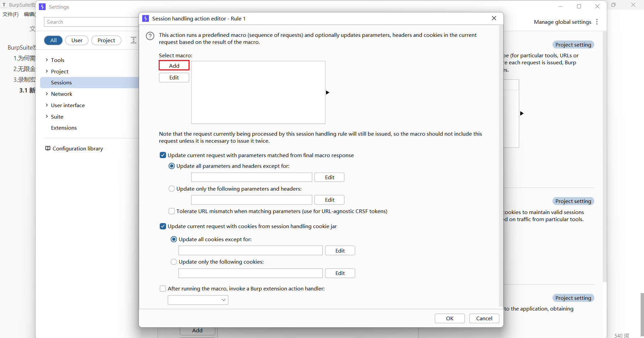Click the dialog vertical scrollbar
Viewport: 644px width, 338px height.
(x=501, y=166)
